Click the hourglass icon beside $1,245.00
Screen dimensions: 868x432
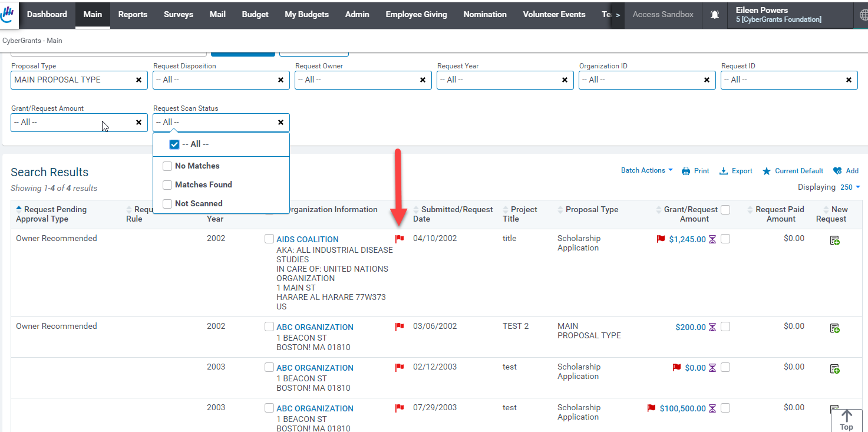click(712, 239)
